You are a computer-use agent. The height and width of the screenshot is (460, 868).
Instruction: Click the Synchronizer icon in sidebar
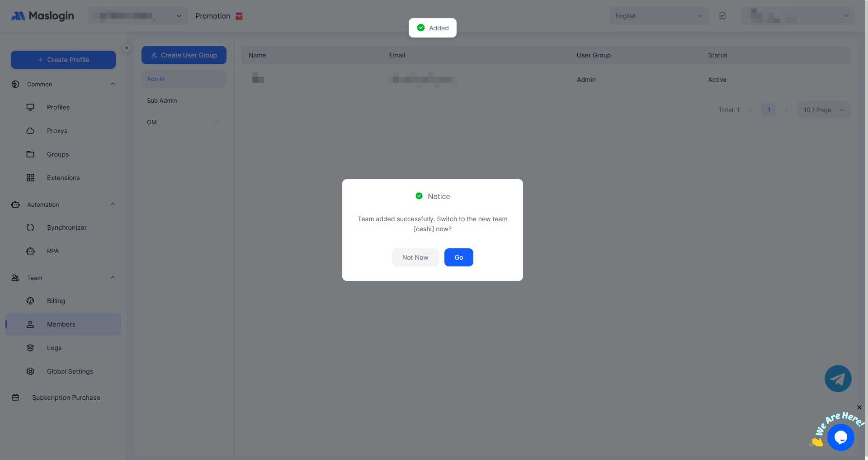click(x=30, y=228)
